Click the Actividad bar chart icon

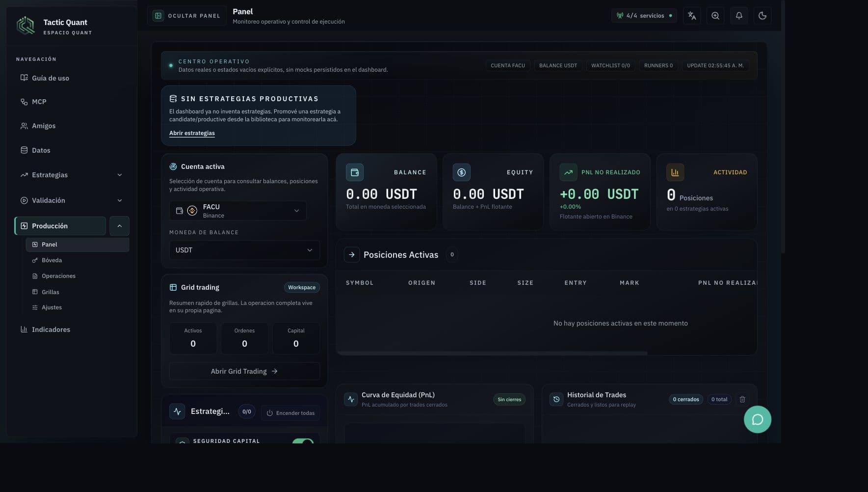click(x=675, y=172)
